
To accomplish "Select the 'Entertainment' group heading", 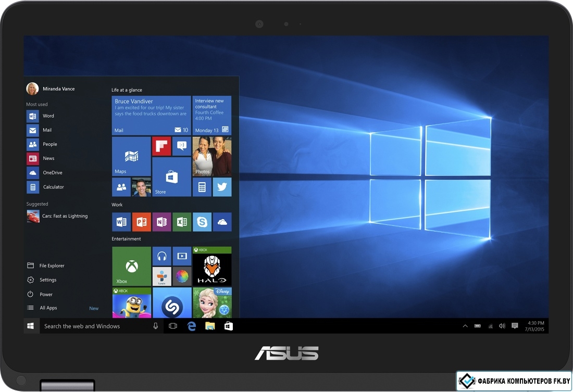I will click(126, 239).
